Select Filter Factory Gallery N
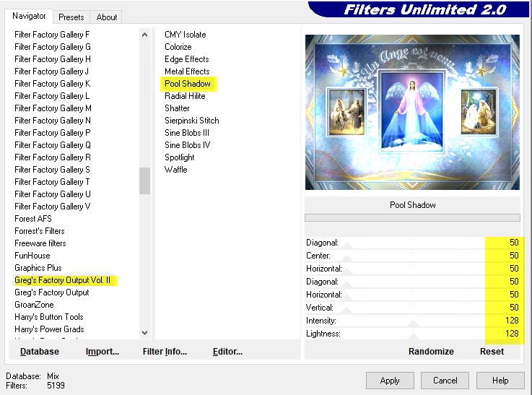 (x=53, y=121)
